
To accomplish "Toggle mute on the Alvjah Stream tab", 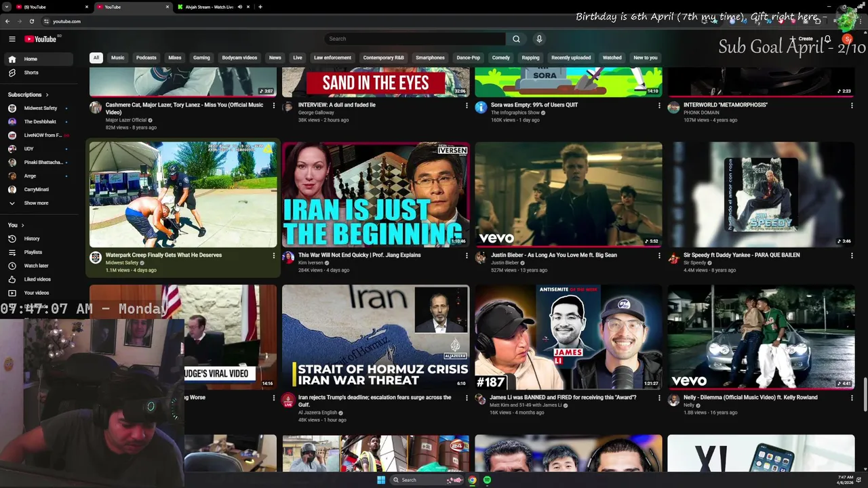I will coord(239,7).
